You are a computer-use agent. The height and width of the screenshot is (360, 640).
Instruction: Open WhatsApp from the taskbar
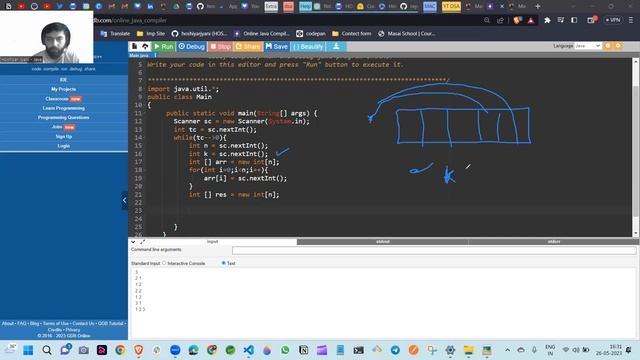coord(285,350)
